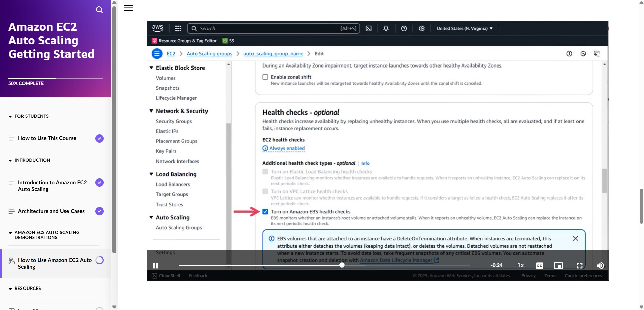The height and width of the screenshot is (310, 644).
Task: Open auto_scaling_group_name breadcrumb link
Action: pos(273,54)
